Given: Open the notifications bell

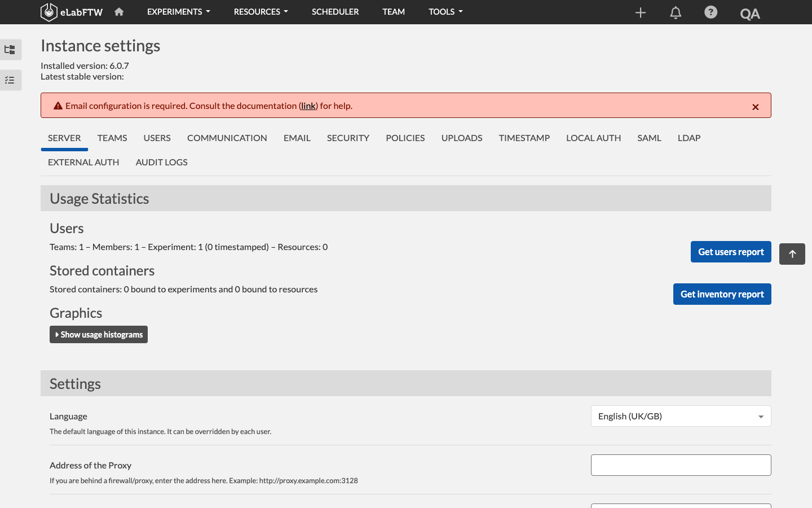Looking at the screenshot, I should [x=676, y=12].
